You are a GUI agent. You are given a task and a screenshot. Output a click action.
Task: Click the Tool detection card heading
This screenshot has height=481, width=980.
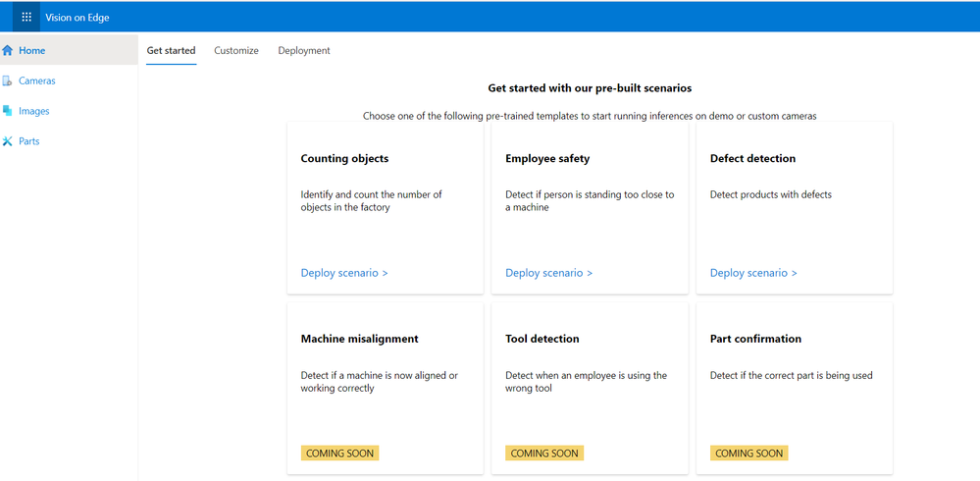[542, 339]
